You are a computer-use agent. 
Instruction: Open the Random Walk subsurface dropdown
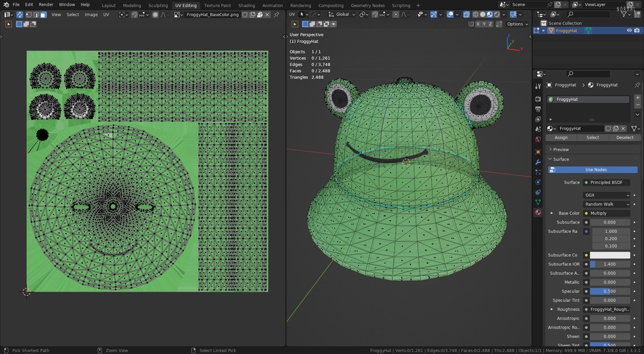point(607,204)
